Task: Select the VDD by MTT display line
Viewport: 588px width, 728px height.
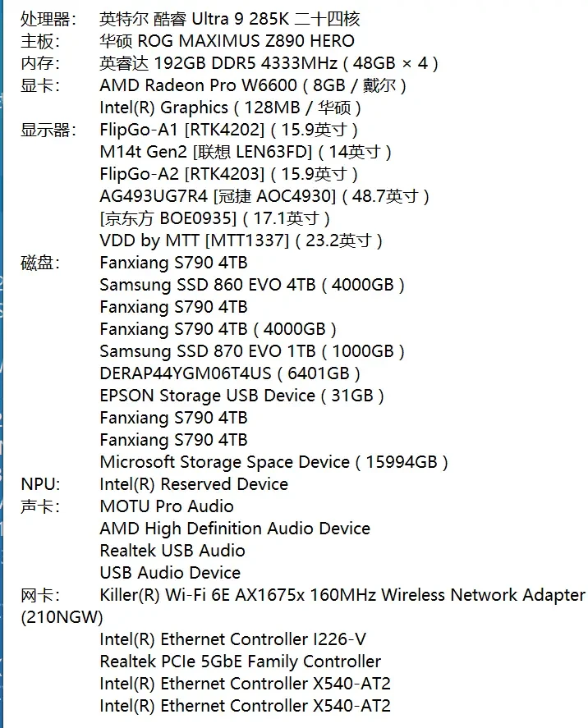Action: tap(241, 240)
